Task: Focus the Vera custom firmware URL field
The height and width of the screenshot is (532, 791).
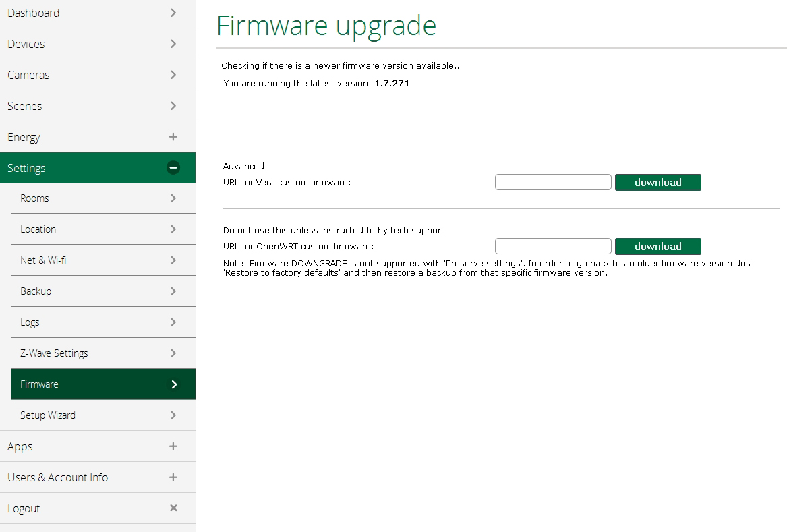Action: [x=553, y=183]
